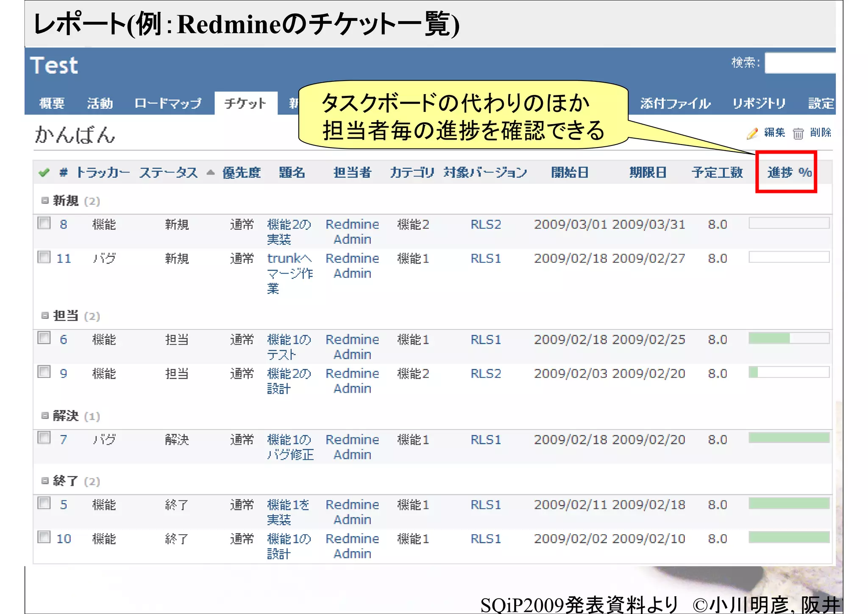Image resolution: width=868 pixels, height=614 pixels.
Task: Tick the checkbox for ticket 10
Action: [44, 536]
